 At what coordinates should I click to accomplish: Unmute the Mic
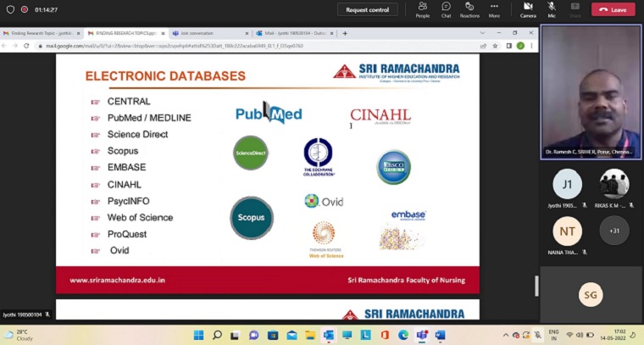(x=552, y=9)
